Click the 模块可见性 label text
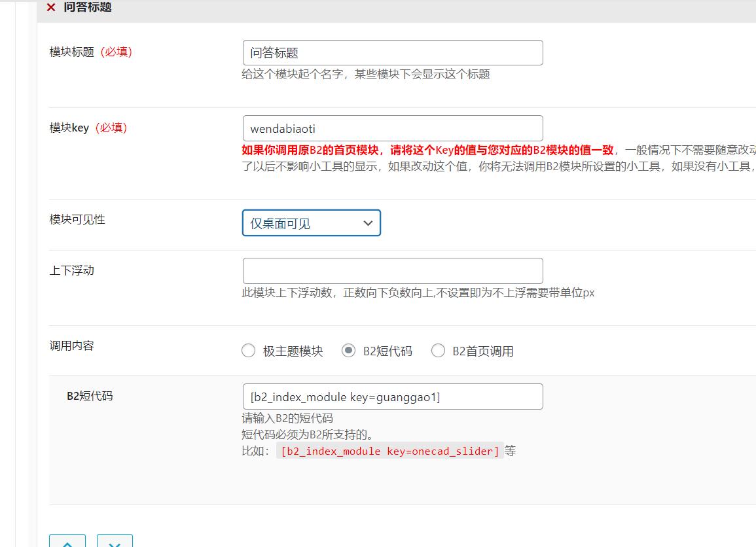 click(x=77, y=220)
